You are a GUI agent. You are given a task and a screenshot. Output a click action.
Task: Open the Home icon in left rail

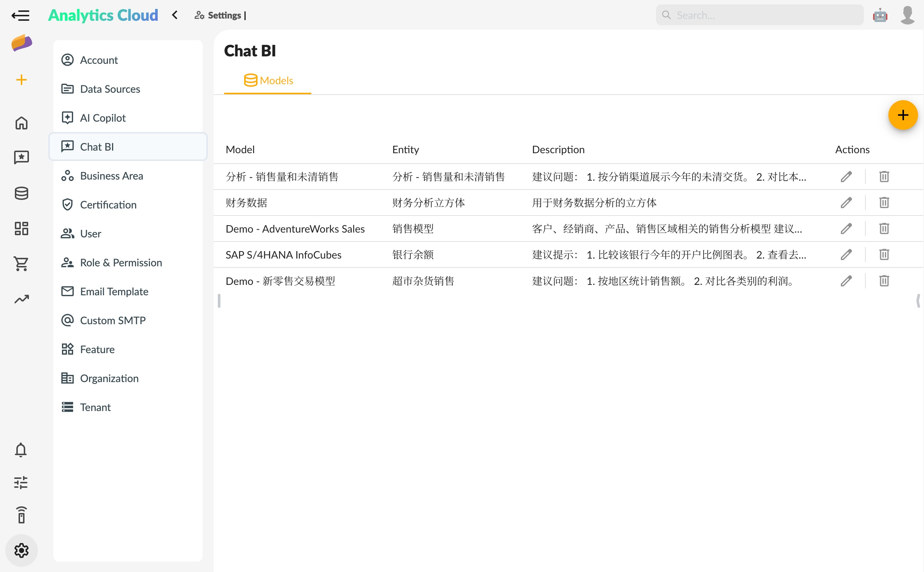pos(21,123)
